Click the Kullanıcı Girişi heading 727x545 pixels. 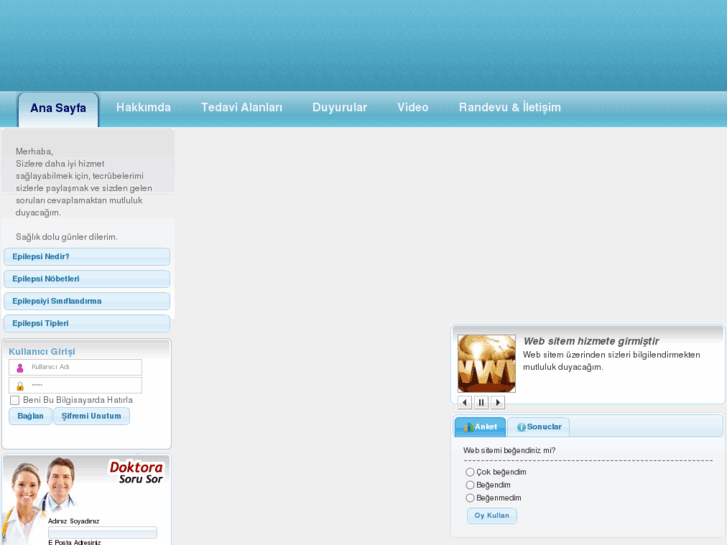[x=42, y=352]
